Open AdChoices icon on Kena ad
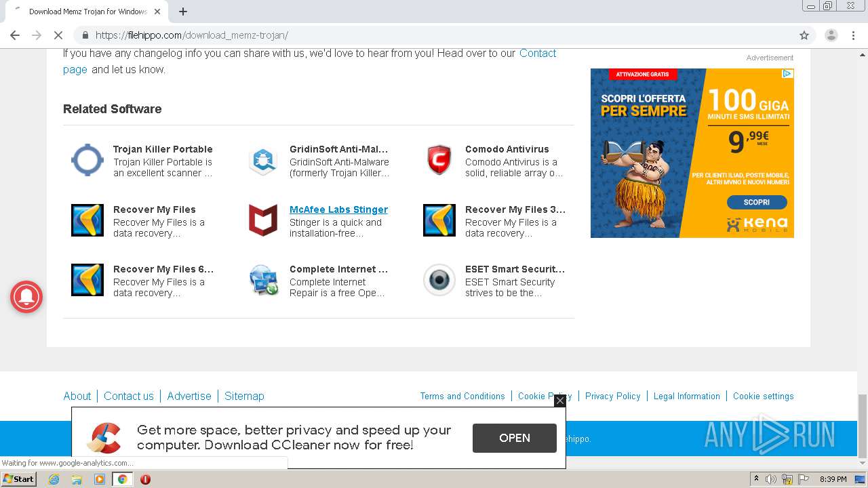Viewport: 868px width, 488px height. [787, 74]
